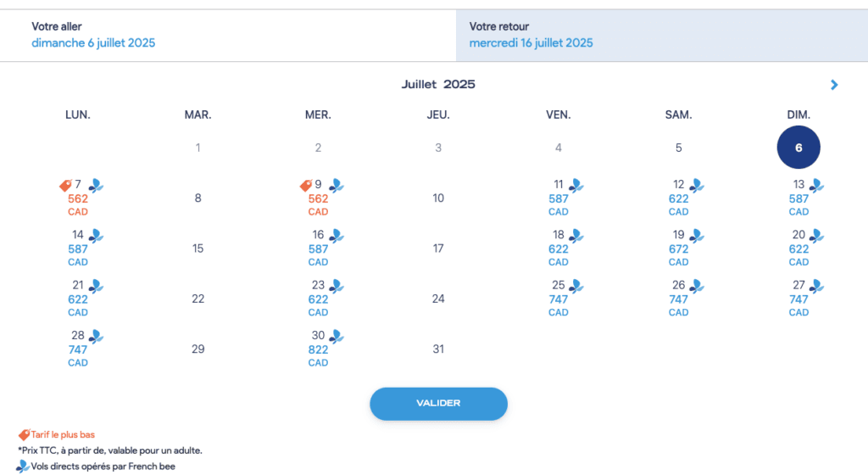Click the plane icon beside July 14

[96, 235]
